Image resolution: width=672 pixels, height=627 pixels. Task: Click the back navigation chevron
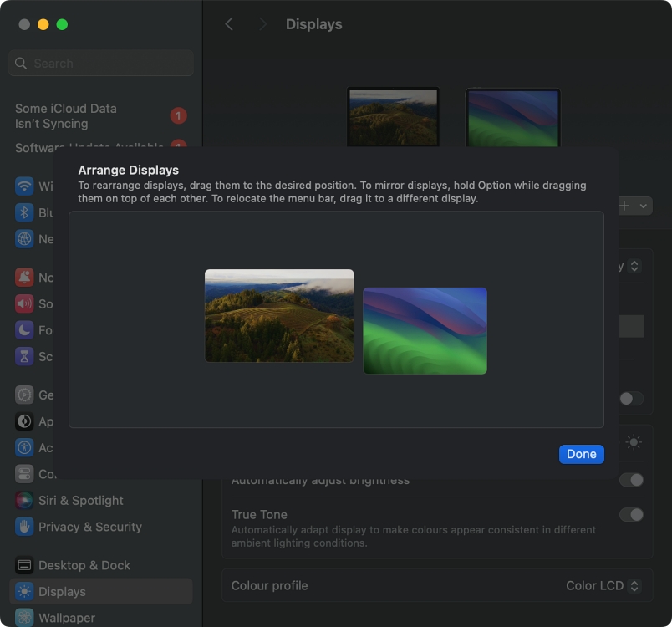point(229,24)
